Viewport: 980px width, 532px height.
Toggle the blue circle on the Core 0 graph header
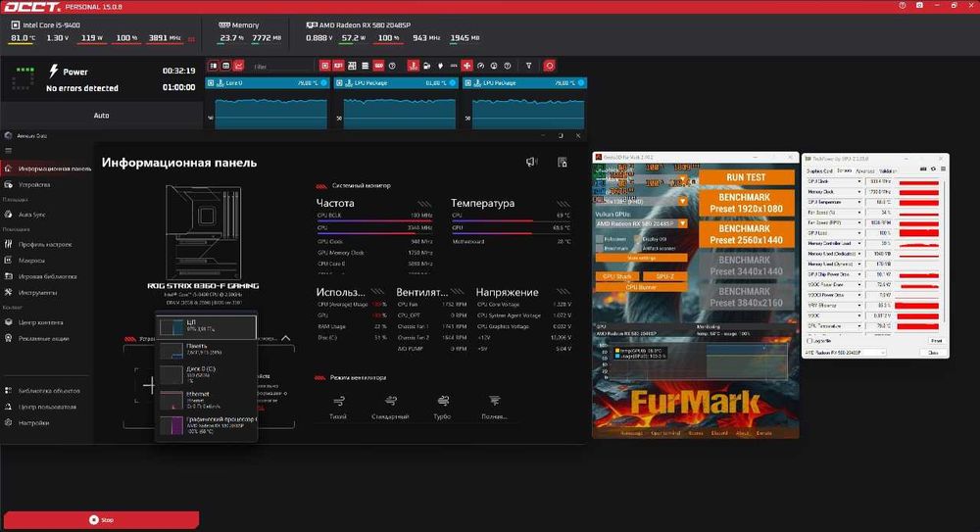click(323, 82)
